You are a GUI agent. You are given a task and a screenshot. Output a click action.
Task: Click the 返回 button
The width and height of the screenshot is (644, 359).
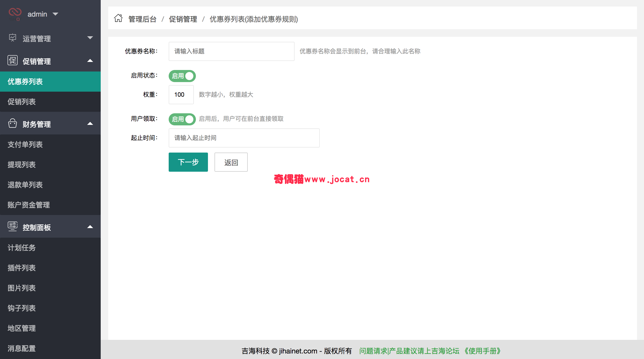tap(231, 162)
